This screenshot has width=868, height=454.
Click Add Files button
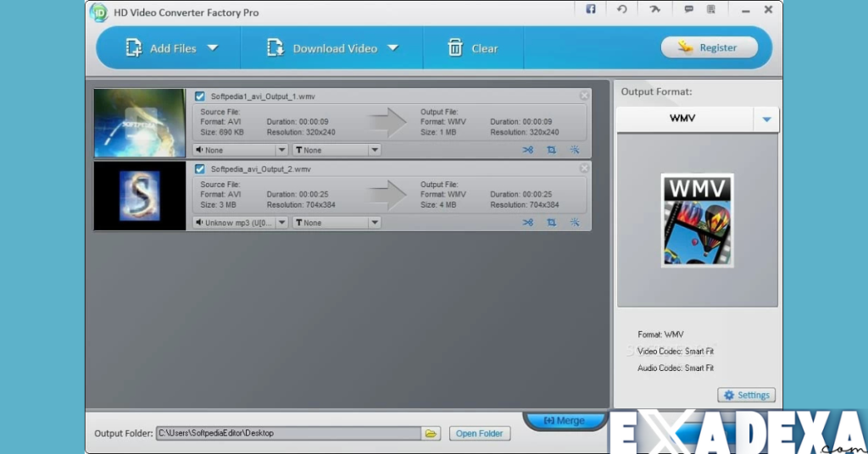(161, 48)
